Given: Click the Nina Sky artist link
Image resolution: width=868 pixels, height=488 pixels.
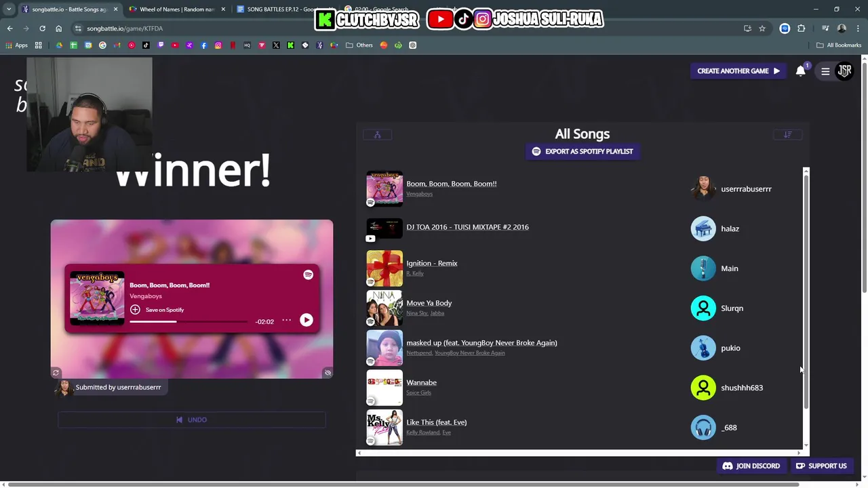Looking at the screenshot, I should (x=417, y=313).
